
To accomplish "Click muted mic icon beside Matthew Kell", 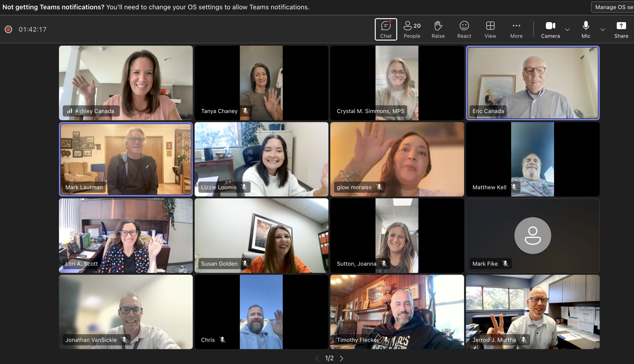I will (514, 187).
